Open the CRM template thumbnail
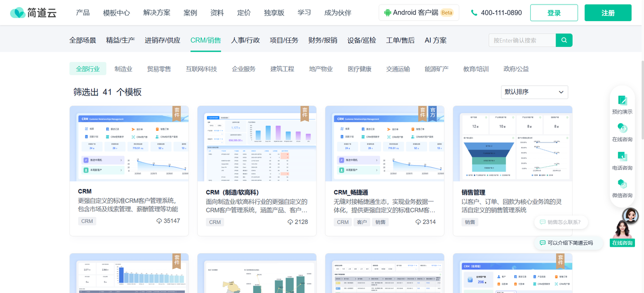 [x=129, y=143]
